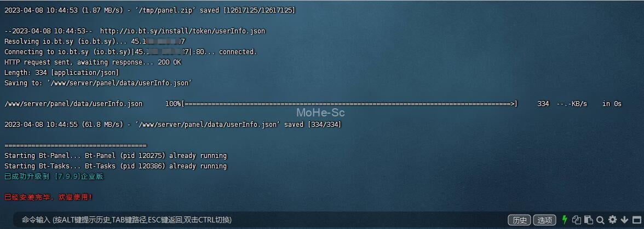The image size is (644, 229).
Task: Click the '/tmp/panel.zip' saved line
Action: [x=150, y=10]
